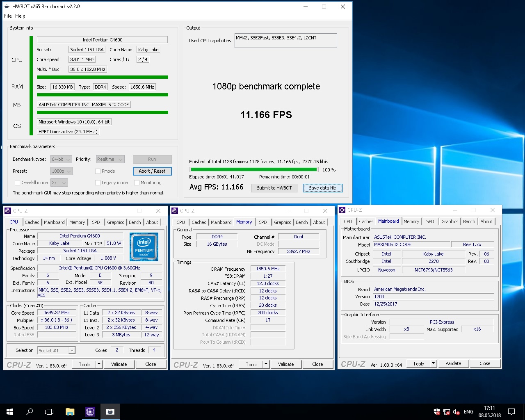The image size is (525, 420).
Task: Click HPET timer active field
Action: point(68,132)
